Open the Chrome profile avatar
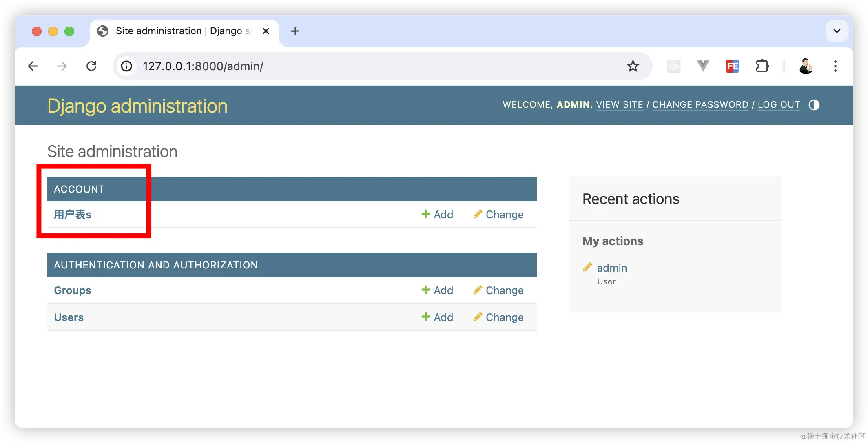Screen dimensions: 868x443 (806, 66)
